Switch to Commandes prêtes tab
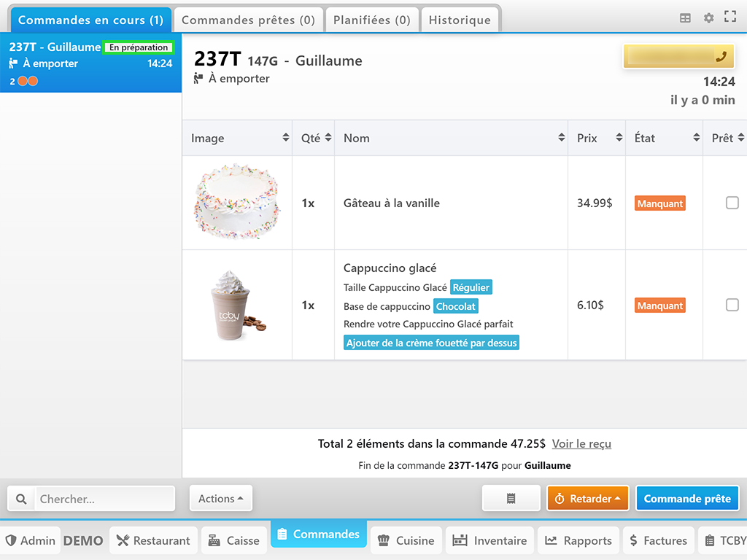Image resolution: width=747 pixels, height=560 pixels. (248, 20)
